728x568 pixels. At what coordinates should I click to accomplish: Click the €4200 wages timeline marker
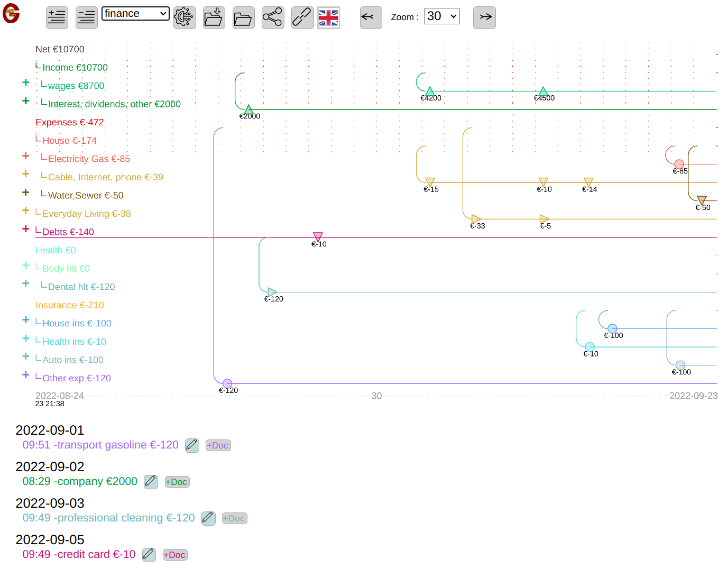point(430,91)
